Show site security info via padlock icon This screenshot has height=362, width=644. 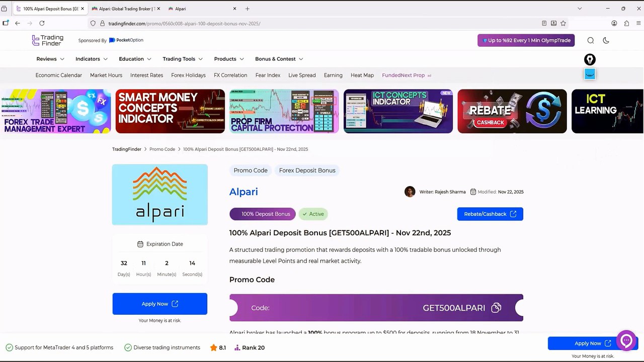point(102,23)
